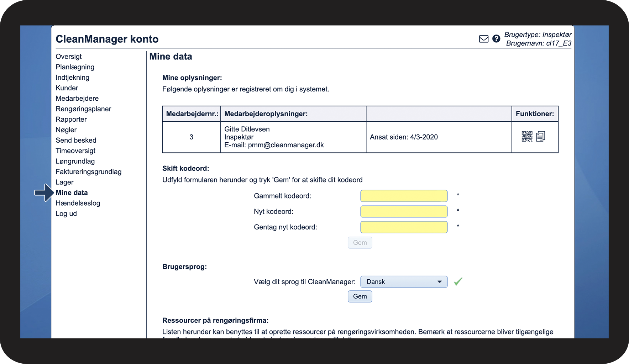Open the Kunder page
Screen dimensions: 629x364
tap(67, 88)
